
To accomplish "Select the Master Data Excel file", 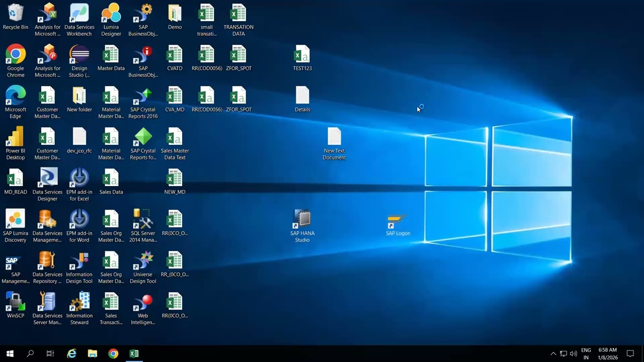I will pyautogui.click(x=111, y=58).
